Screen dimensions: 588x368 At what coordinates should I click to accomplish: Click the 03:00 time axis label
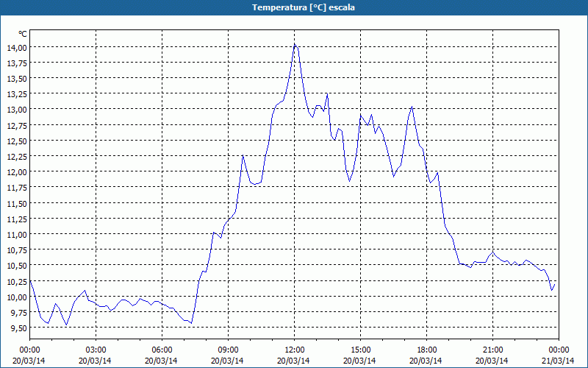(x=96, y=350)
